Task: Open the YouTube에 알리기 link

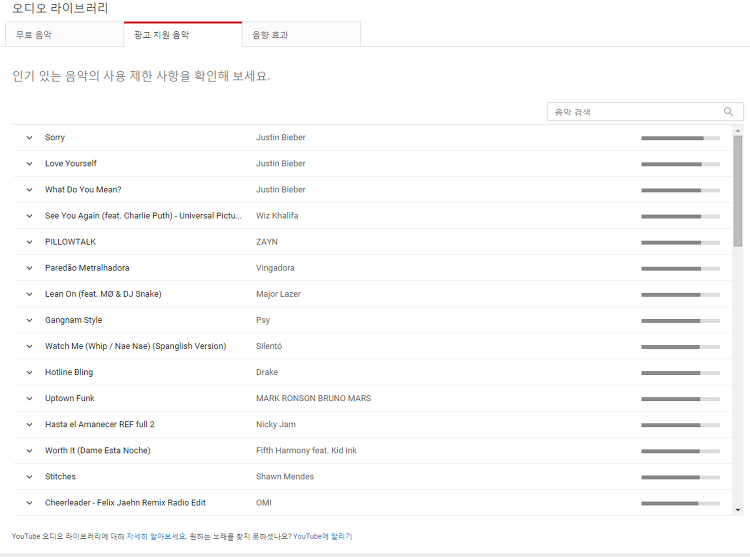Action: (322, 536)
